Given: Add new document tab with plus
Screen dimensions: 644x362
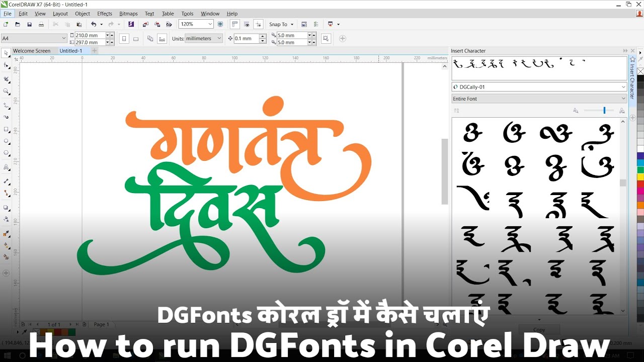Looking at the screenshot, I should [x=94, y=51].
